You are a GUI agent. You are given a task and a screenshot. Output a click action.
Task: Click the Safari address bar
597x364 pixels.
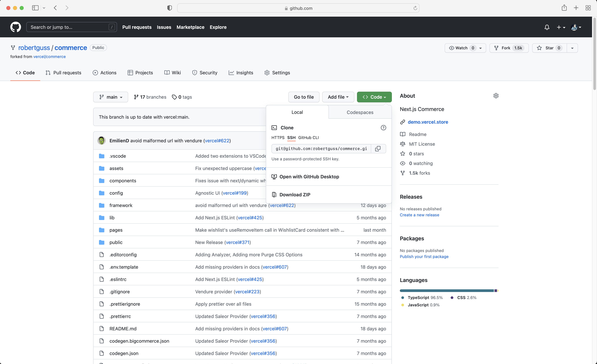click(298, 8)
